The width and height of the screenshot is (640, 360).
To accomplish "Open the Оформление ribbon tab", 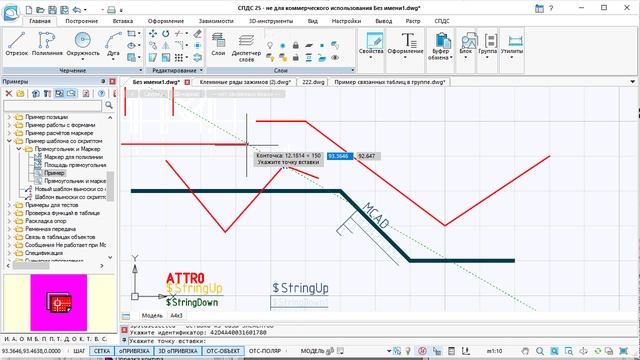I will pos(166,21).
